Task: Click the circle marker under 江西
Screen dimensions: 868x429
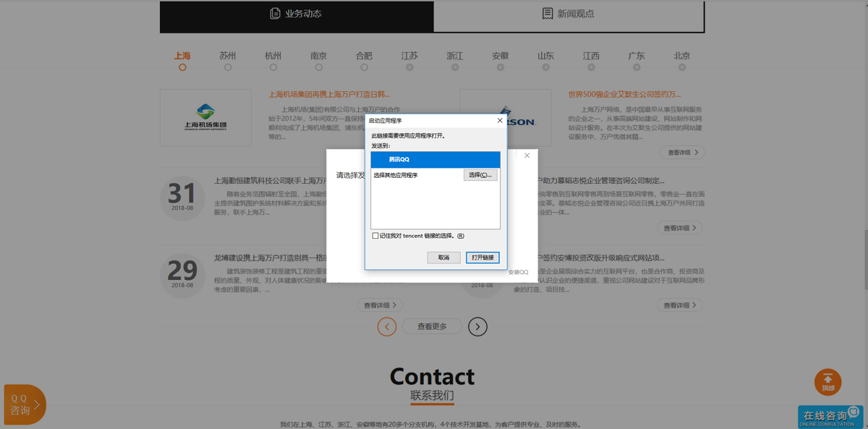Action: pyautogui.click(x=591, y=67)
